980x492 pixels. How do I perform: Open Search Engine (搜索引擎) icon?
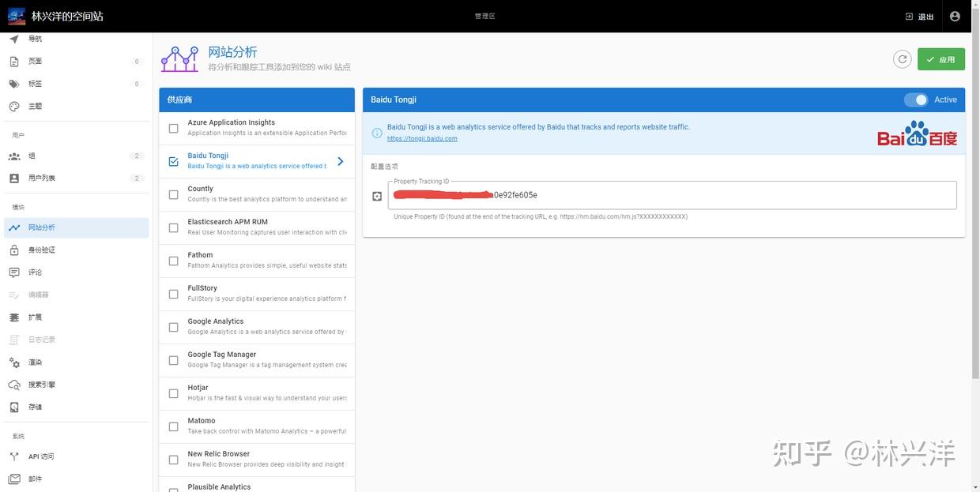click(13, 385)
